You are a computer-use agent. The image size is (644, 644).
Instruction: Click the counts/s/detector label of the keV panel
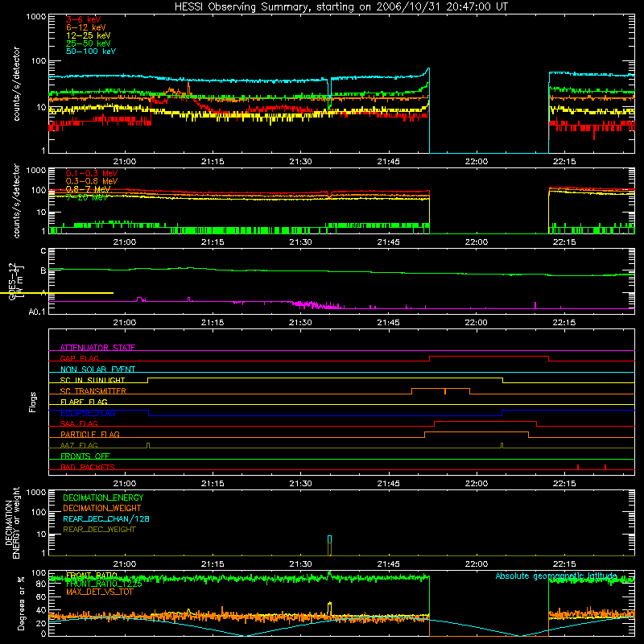[x=16, y=84]
